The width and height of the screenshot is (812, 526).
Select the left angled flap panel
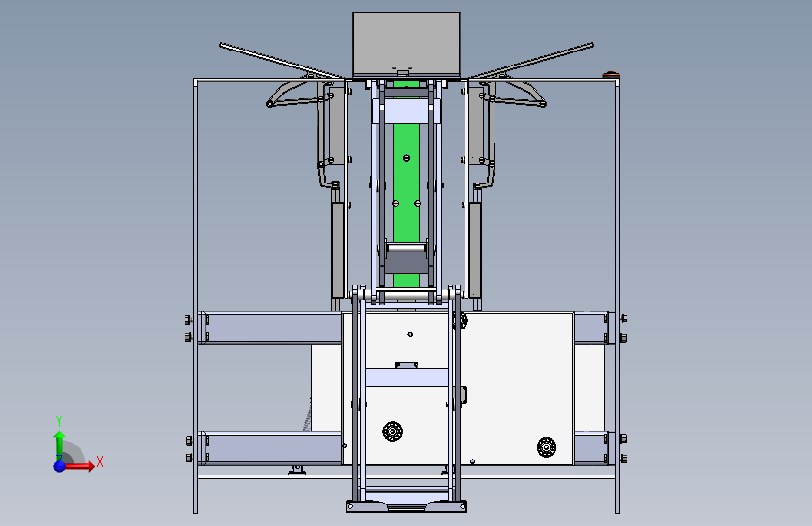pos(282,61)
